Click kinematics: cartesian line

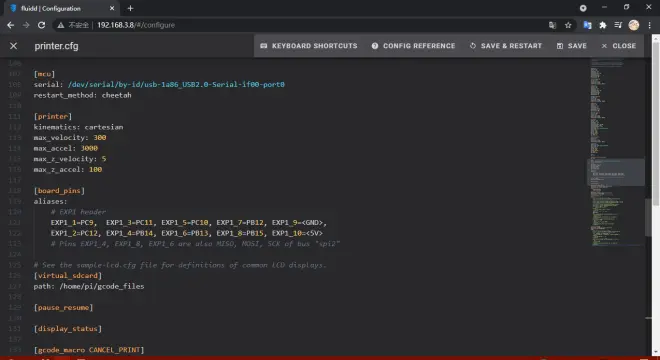click(x=78, y=127)
